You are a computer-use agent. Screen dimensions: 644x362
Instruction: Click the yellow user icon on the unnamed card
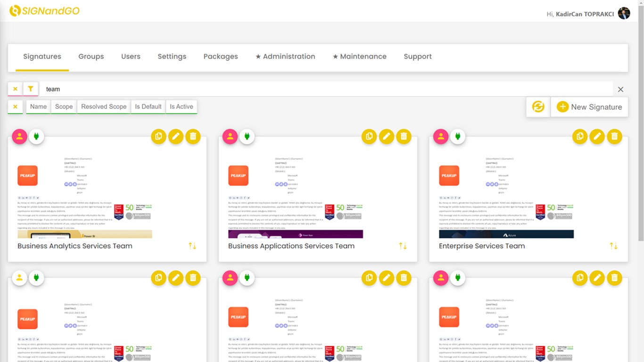coord(19,278)
